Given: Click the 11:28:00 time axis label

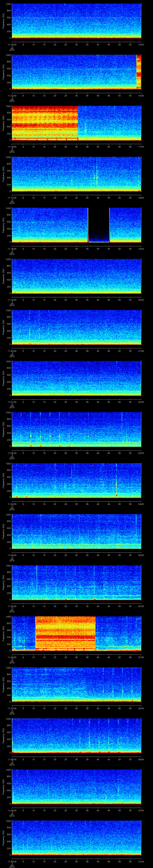Looking at the screenshot, I should pos(12,759).
